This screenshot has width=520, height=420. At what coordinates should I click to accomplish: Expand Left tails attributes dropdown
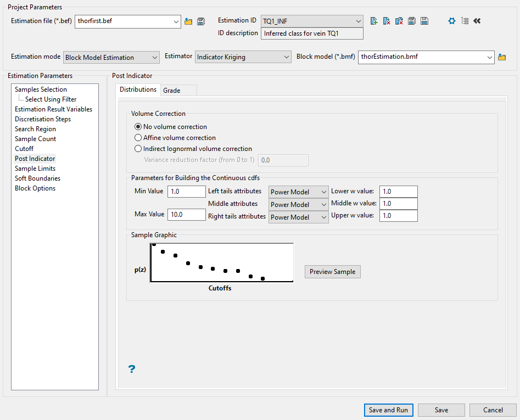298,192
